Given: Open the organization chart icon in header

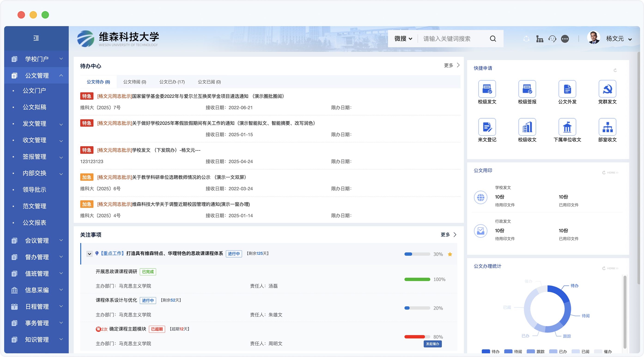Looking at the screenshot, I should click(540, 39).
